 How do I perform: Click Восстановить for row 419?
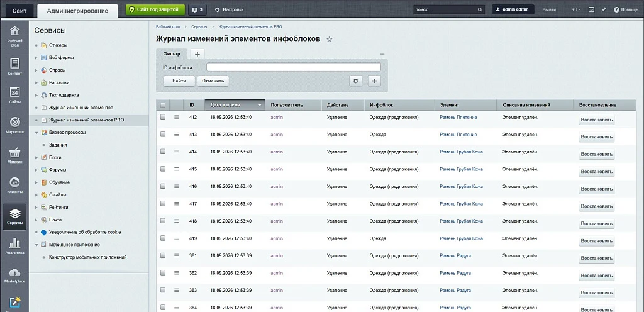tap(596, 241)
